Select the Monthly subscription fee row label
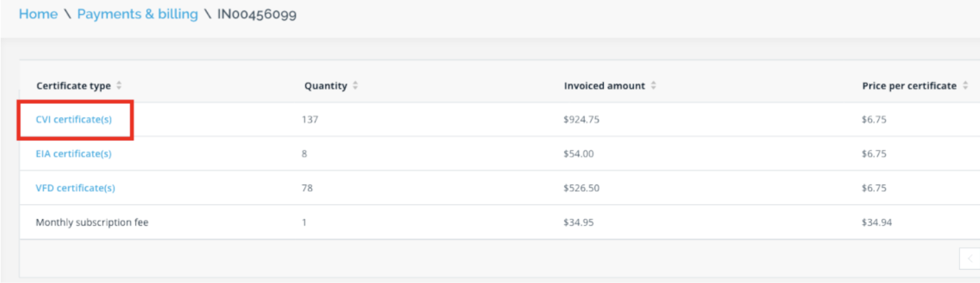980x283 pixels. [92, 223]
